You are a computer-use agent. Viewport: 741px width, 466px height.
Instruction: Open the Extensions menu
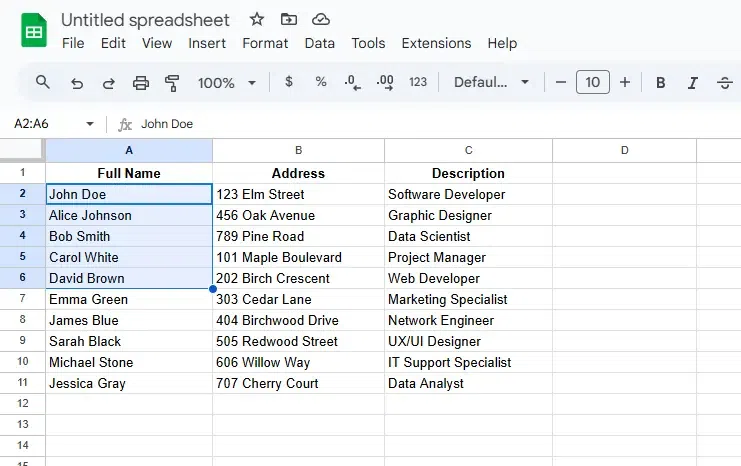point(436,43)
